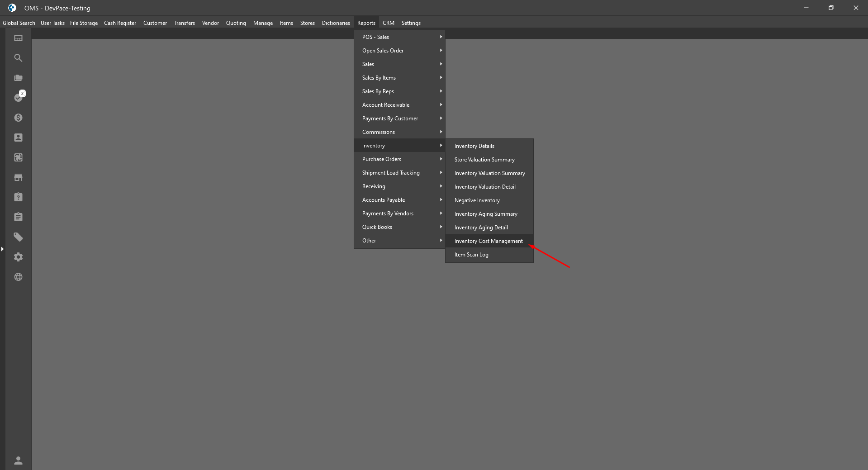868x470 pixels.
Task: Open the file storage folders icon in the sidebar
Action: click(x=18, y=78)
